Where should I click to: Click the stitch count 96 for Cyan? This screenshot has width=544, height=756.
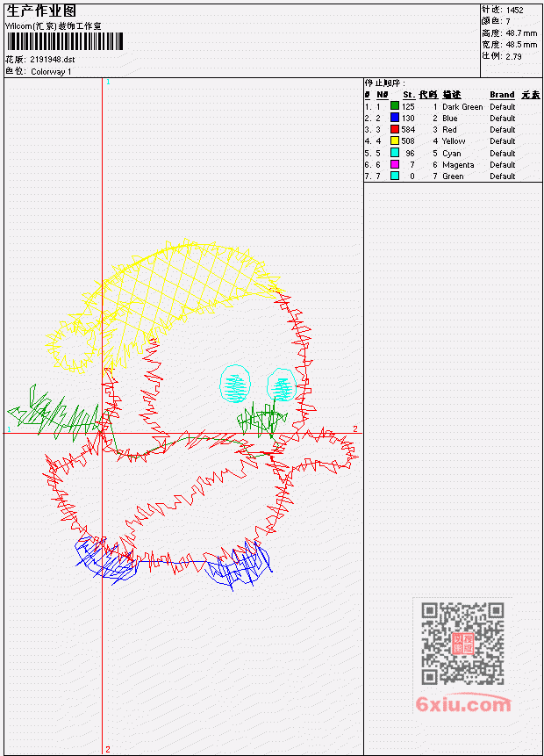(x=410, y=154)
